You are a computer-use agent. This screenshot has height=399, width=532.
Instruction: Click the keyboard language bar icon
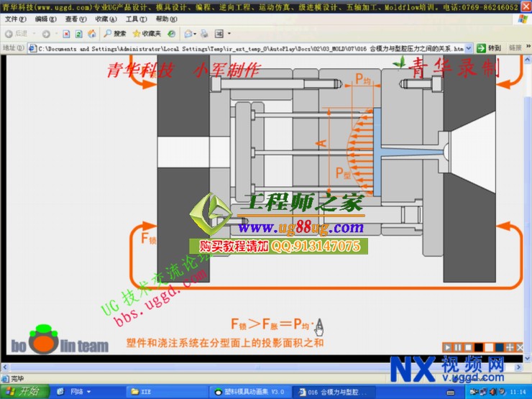coord(451,393)
